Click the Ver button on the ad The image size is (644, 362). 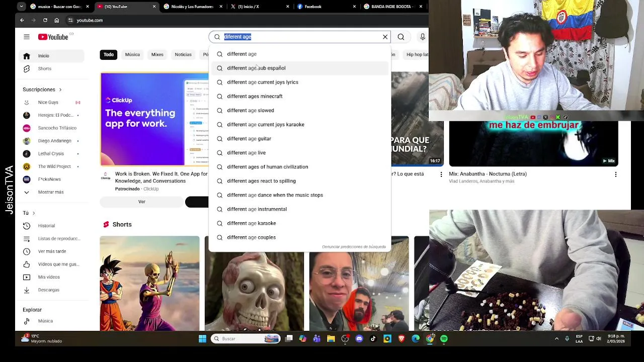[x=142, y=202]
